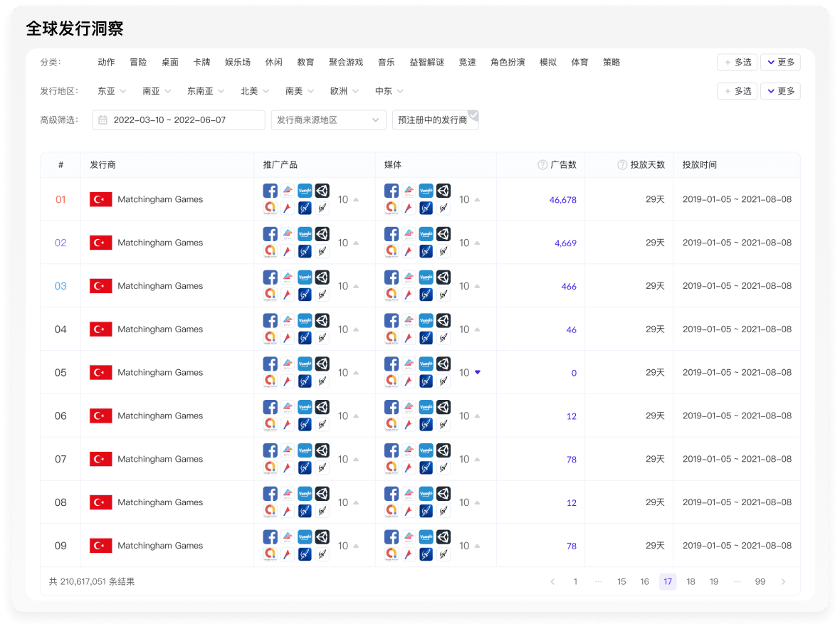
Task: Select the 休闲 category filter
Action: click(x=273, y=62)
